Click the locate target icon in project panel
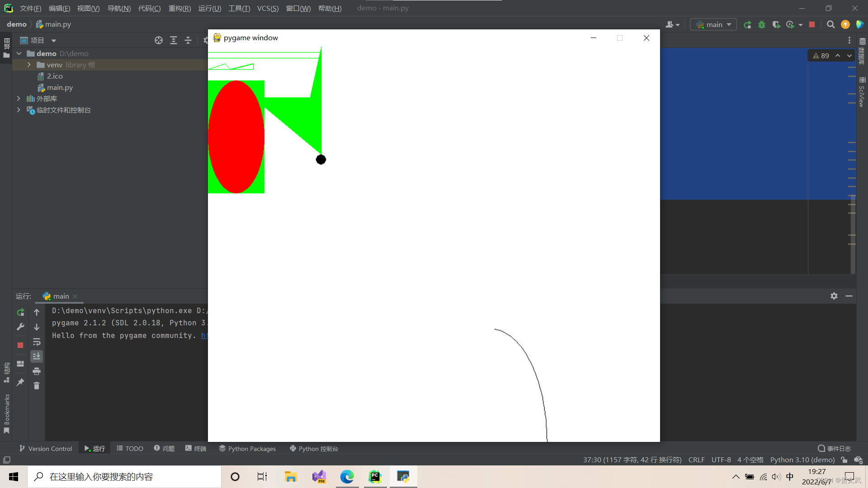 158,41
